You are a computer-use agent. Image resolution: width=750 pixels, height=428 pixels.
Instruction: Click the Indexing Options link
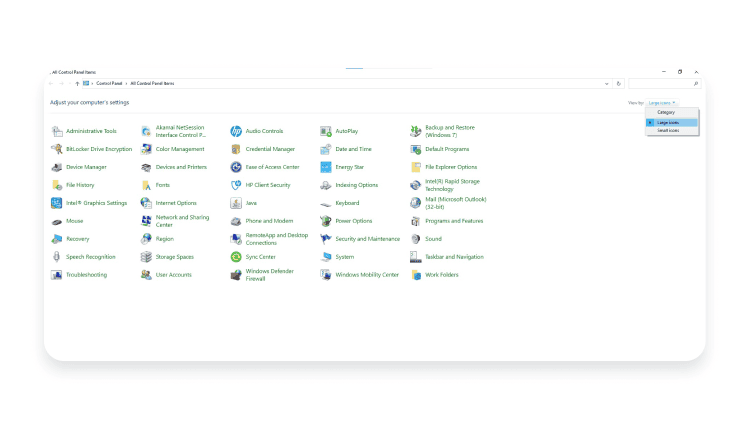pos(356,185)
